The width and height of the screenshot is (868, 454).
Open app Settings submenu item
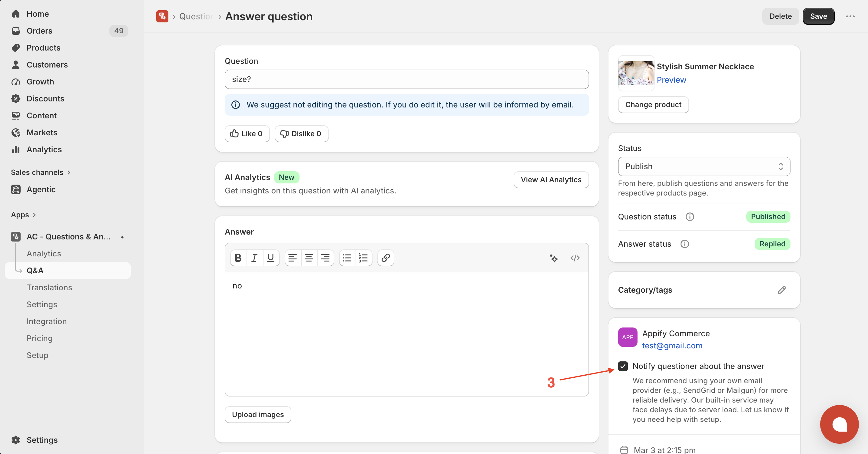coord(42,304)
